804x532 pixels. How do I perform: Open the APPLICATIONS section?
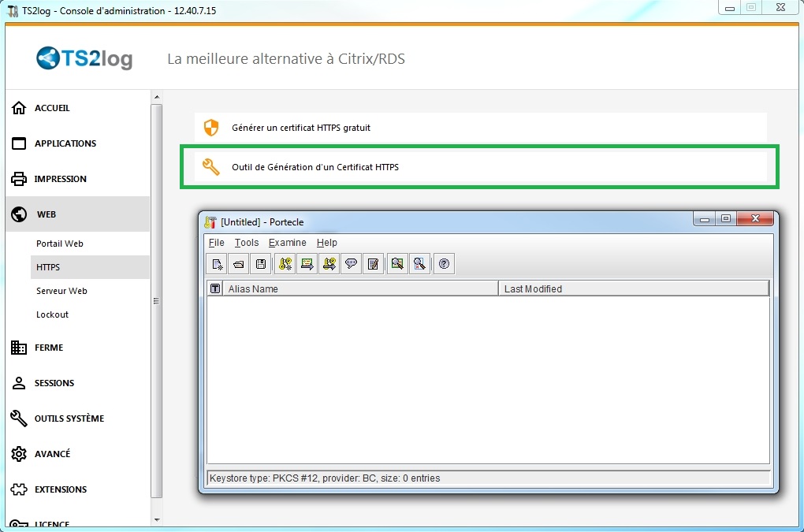point(78,143)
